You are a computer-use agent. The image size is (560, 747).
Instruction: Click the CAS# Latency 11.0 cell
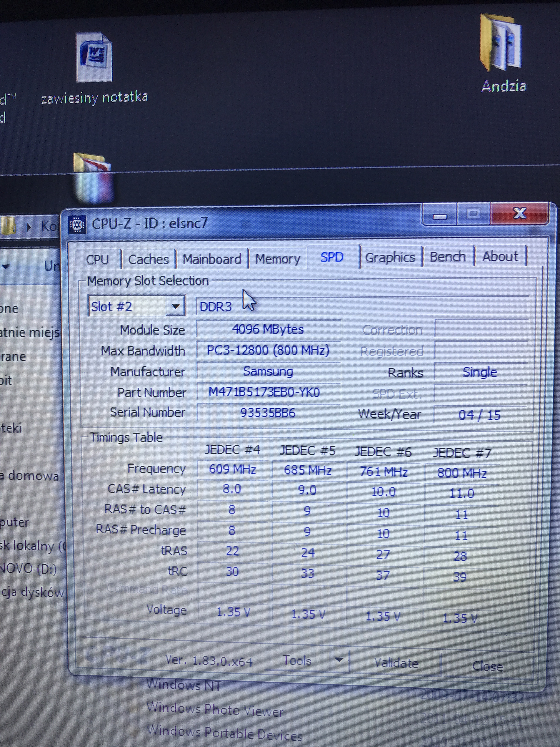[x=462, y=493]
